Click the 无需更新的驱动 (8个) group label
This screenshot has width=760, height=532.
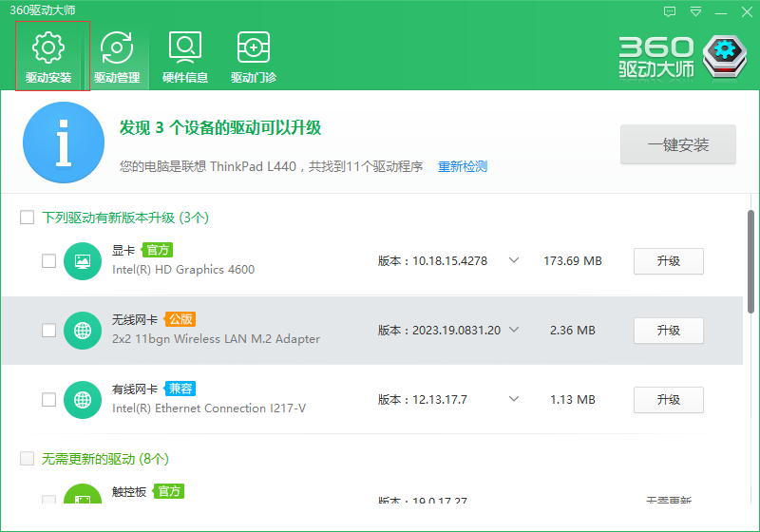[x=105, y=459]
